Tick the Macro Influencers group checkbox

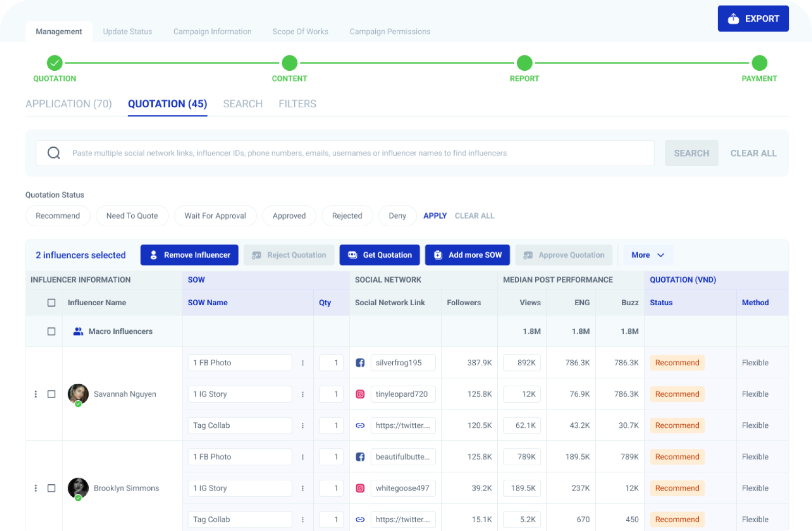click(51, 331)
